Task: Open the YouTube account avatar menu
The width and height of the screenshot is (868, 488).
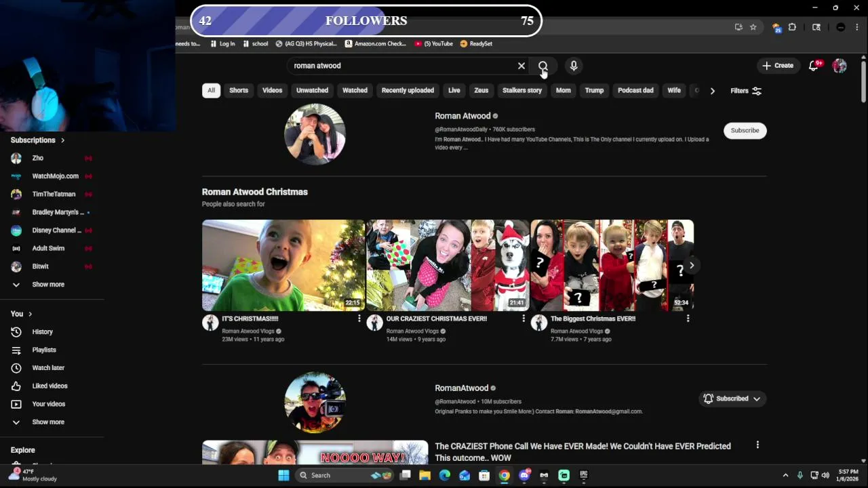Action: pyautogui.click(x=840, y=66)
